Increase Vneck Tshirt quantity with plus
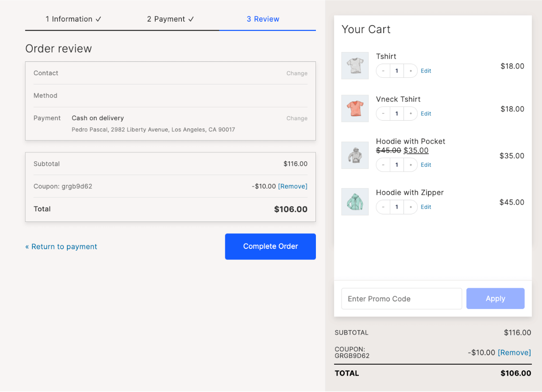Image resolution: width=542 pixels, height=392 pixels. (x=411, y=114)
